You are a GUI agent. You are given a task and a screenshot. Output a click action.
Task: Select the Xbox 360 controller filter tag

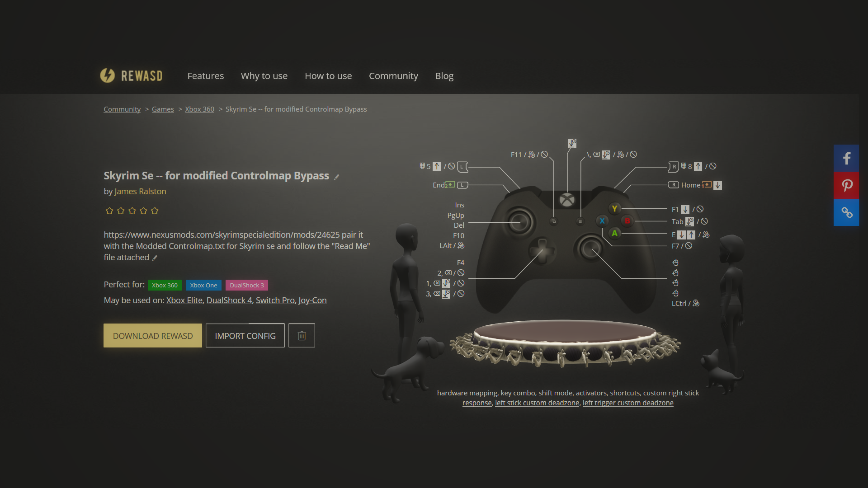(165, 285)
